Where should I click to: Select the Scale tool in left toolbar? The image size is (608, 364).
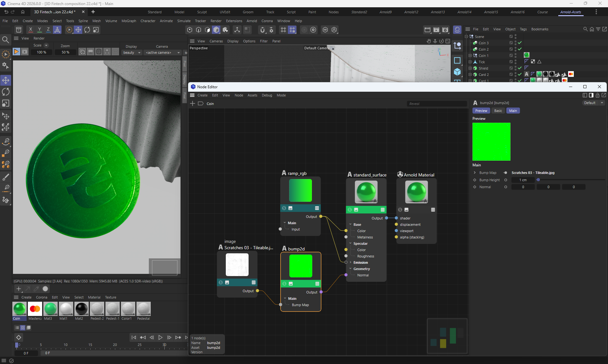6,103
